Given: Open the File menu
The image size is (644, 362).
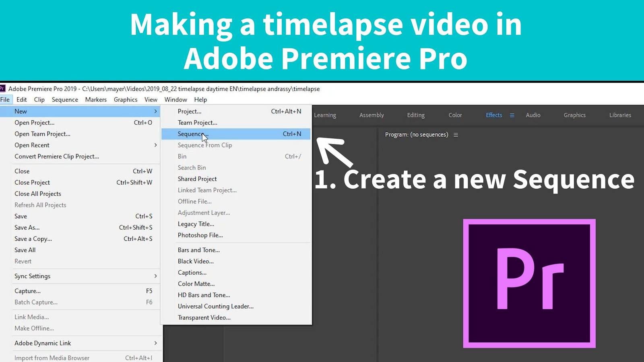Looking at the screenshot, I should (x=5, y=99).
